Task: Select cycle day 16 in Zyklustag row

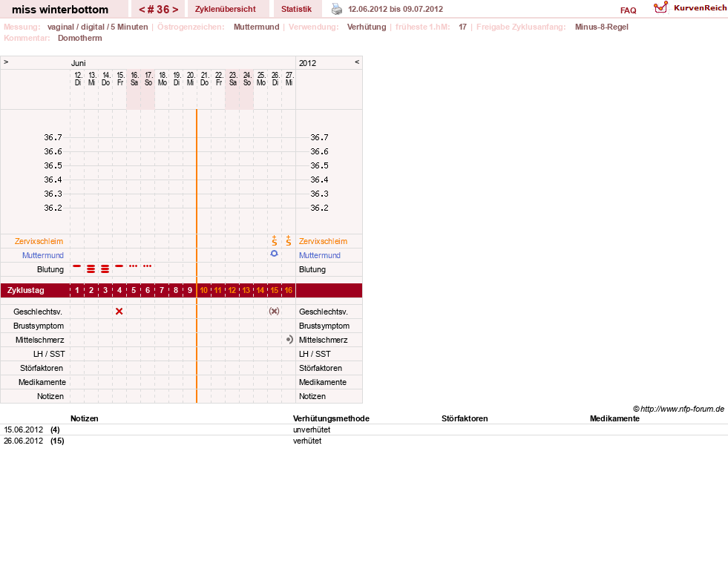Action: click(289, 291)
